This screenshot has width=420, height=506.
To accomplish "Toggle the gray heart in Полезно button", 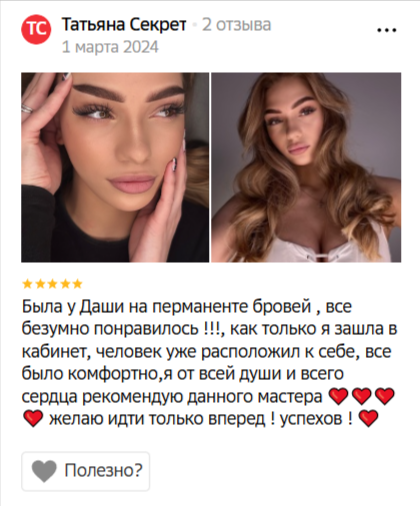I will pyautogui.click(x=44, y=471).
